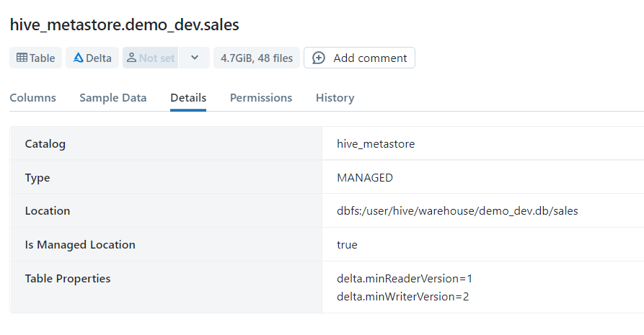Select the Details tab
644x335 pixels.
click(188, 98)
